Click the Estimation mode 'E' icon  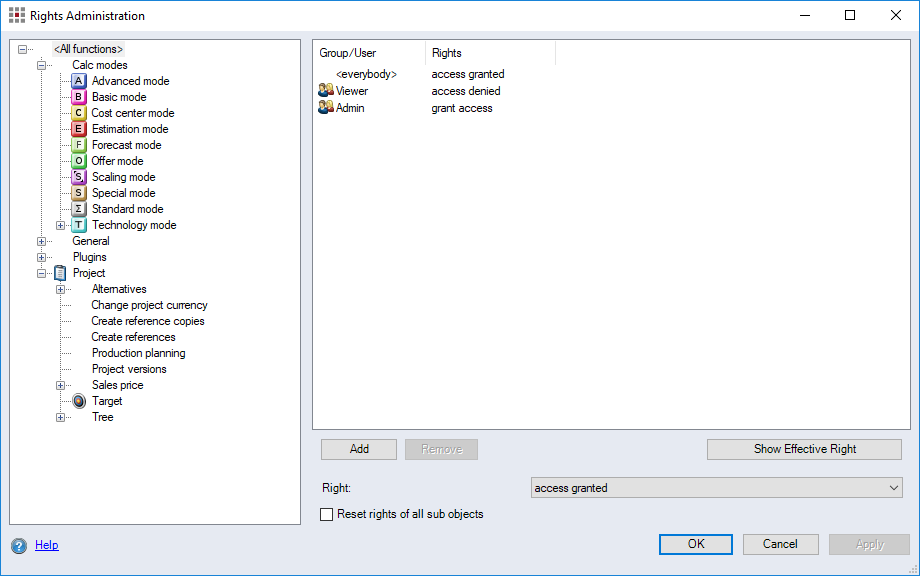point(79,129)
